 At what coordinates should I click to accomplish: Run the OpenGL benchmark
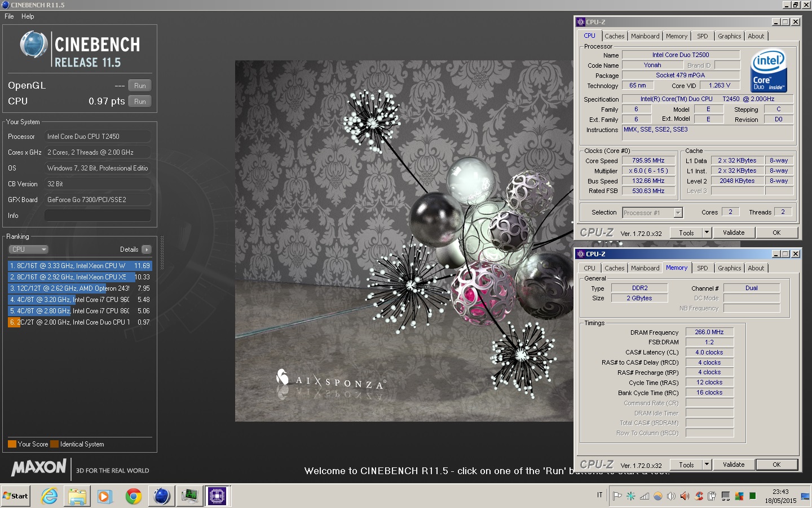click(140, 86)
